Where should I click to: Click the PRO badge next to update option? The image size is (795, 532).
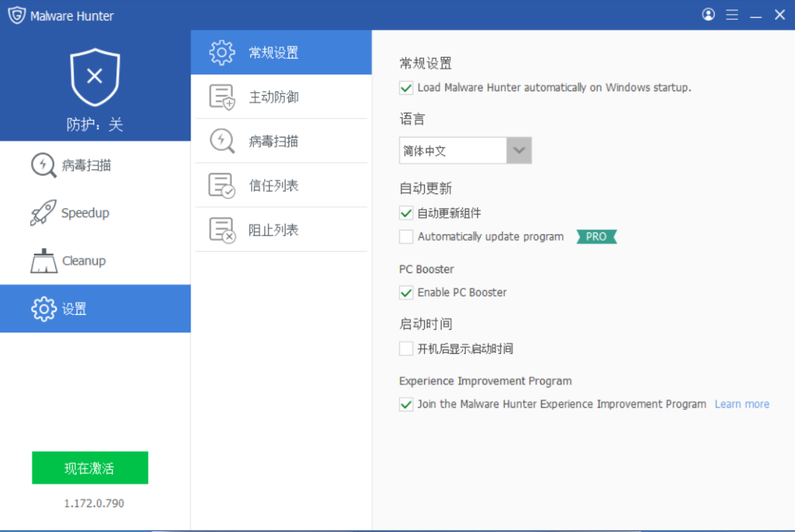[x=596, y=236]
